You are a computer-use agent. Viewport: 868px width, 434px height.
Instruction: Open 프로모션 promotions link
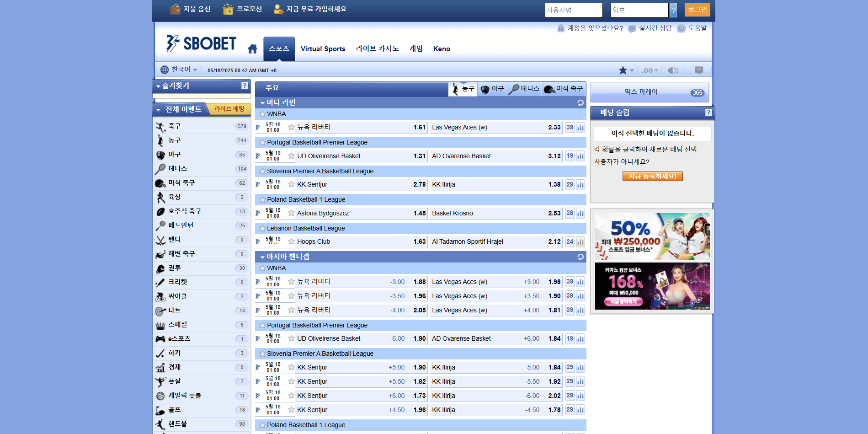pyautogui.click(x=242, y=9)
